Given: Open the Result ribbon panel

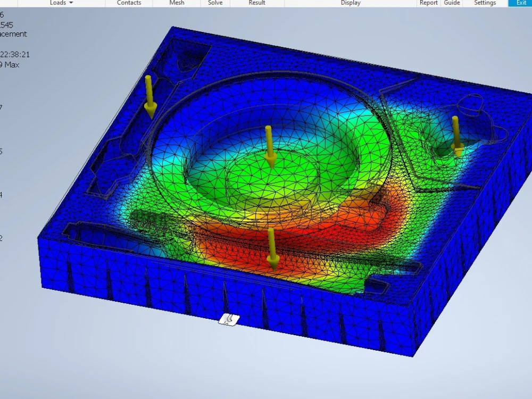Looking at the screenshot, I should tap(257, 3).
